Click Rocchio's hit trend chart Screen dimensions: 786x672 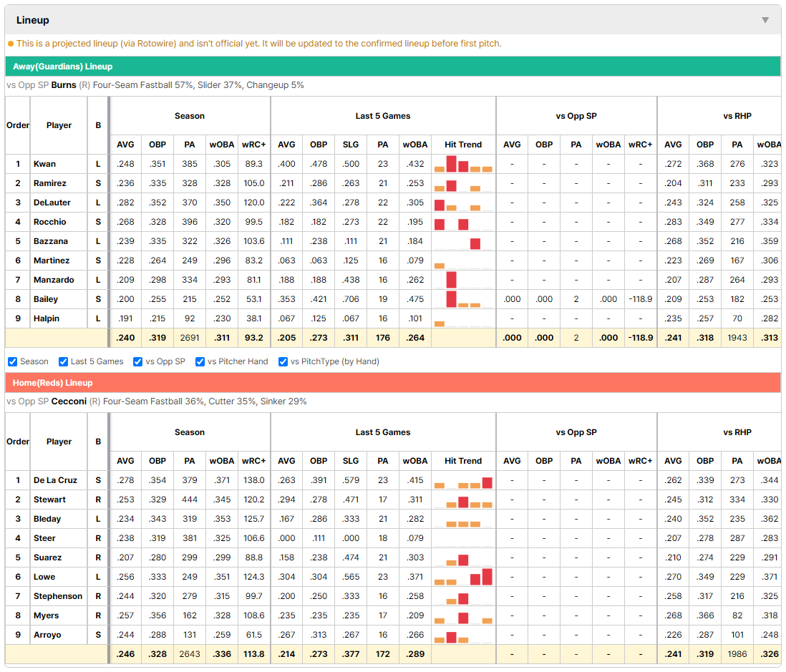tap(462, 222)
